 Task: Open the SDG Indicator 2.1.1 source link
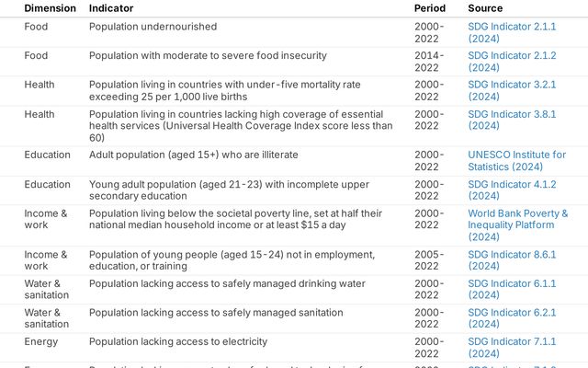point(512,27)
